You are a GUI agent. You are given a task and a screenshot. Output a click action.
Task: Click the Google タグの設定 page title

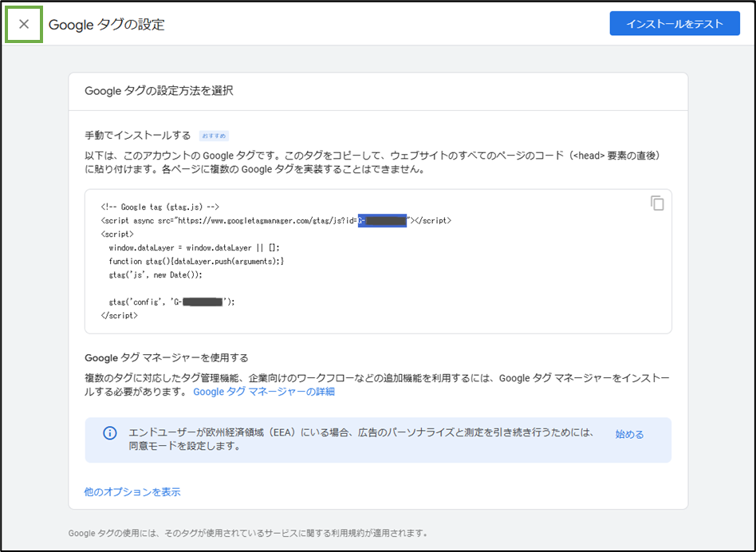pyautogui.click(x=107, y=25)
